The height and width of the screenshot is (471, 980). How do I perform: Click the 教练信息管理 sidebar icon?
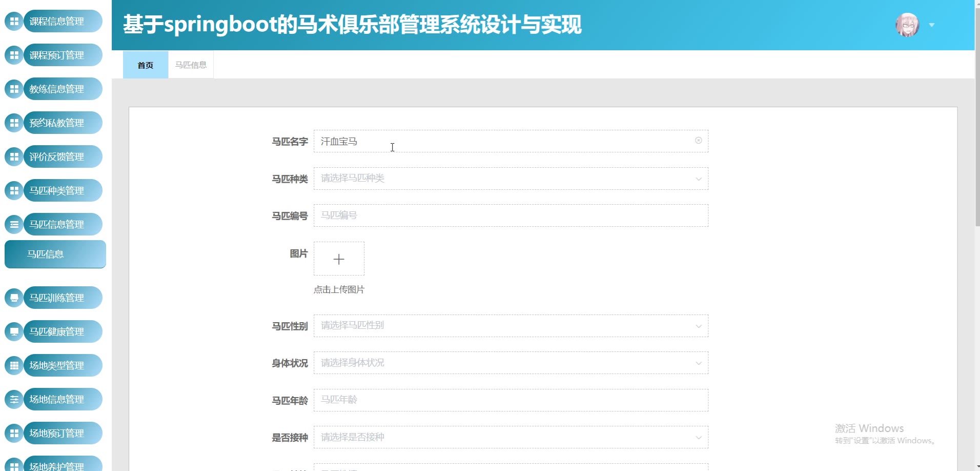14,89
